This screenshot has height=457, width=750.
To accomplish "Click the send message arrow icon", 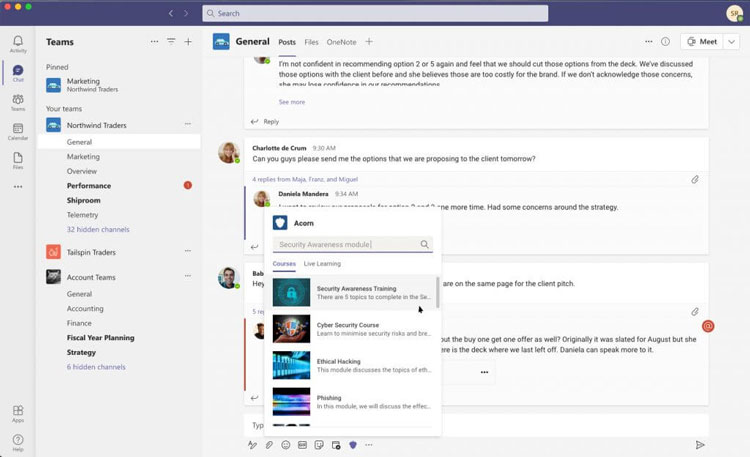I will [x=700, y=444].
